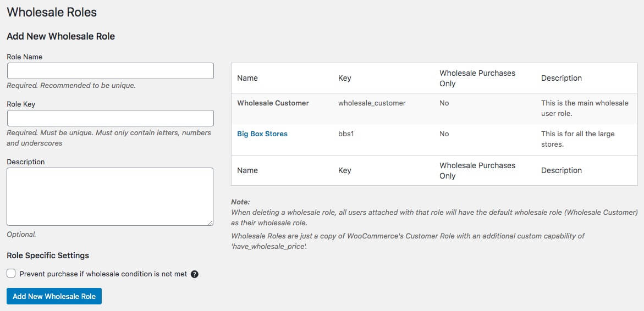Select the bbs1 key cell
This screenshot has height=311, width=644.
346,134
